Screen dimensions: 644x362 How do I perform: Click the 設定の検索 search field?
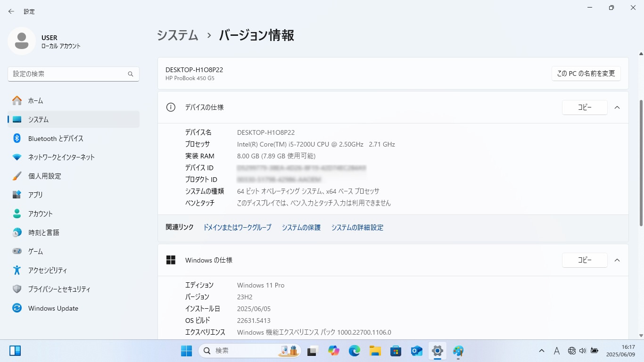click(74, 74)
